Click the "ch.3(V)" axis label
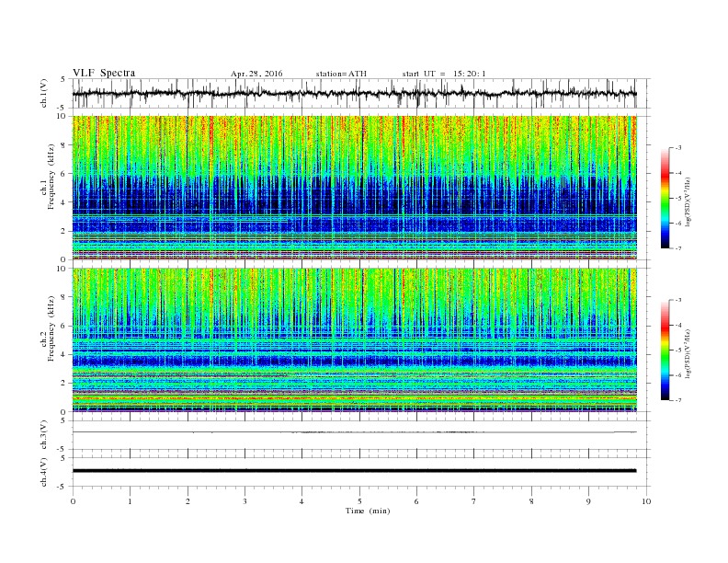Image resolution: width=728 pixels, height=563 pixels. point(44,435)
